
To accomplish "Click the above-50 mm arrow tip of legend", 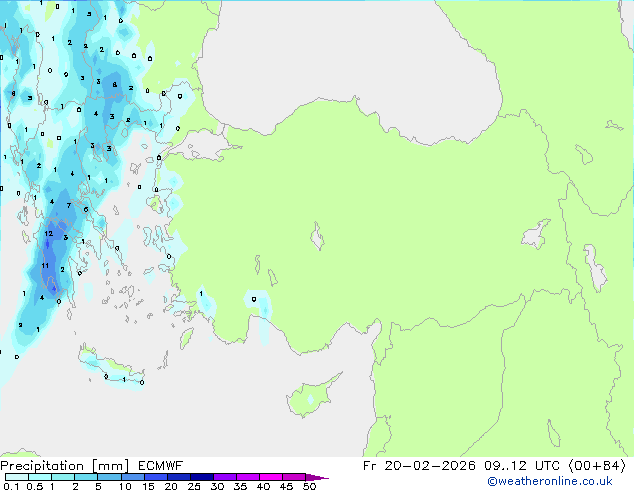I will coord(317,477).
